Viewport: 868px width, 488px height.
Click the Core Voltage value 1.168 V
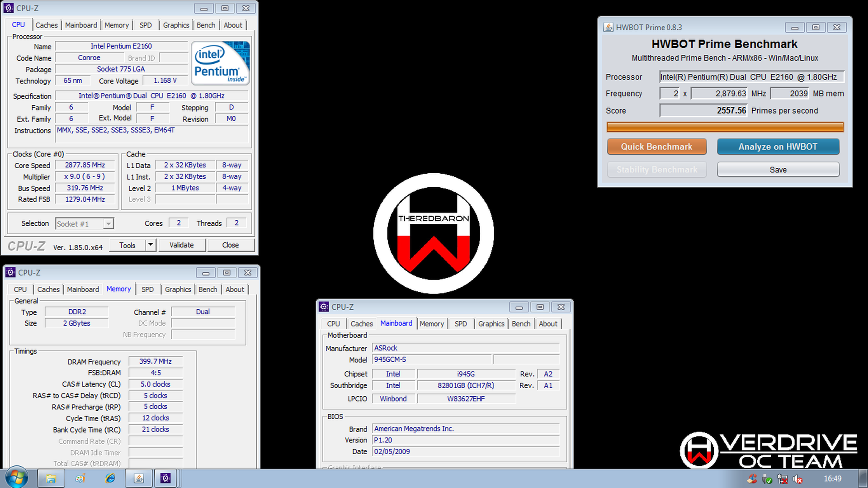165,81
